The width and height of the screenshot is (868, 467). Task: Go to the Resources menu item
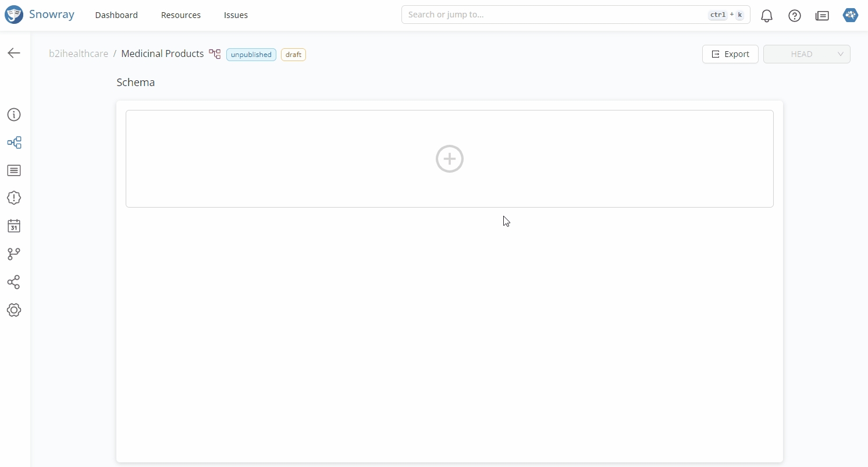(x=181, y=15)
